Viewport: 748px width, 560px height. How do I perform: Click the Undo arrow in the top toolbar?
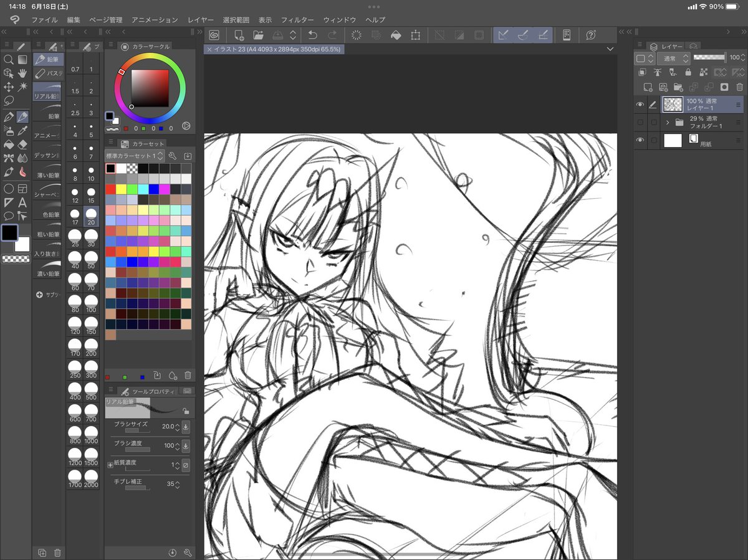[x=312, y=36]
